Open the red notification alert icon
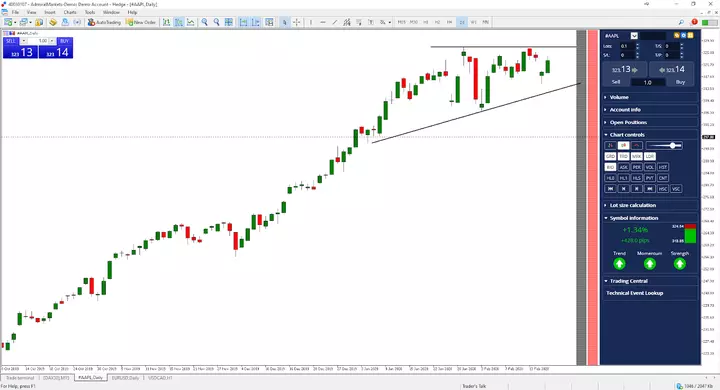 coord(694,22)
